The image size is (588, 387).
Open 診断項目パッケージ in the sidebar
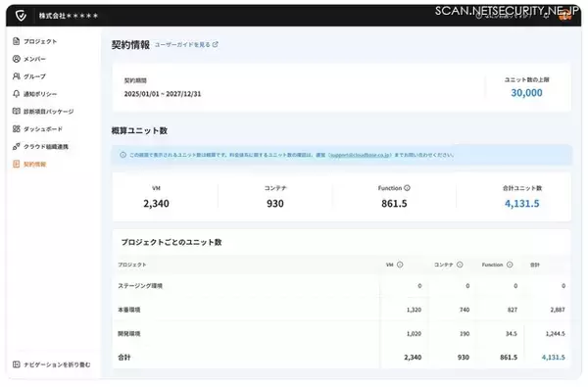click(x=43, y=112)
